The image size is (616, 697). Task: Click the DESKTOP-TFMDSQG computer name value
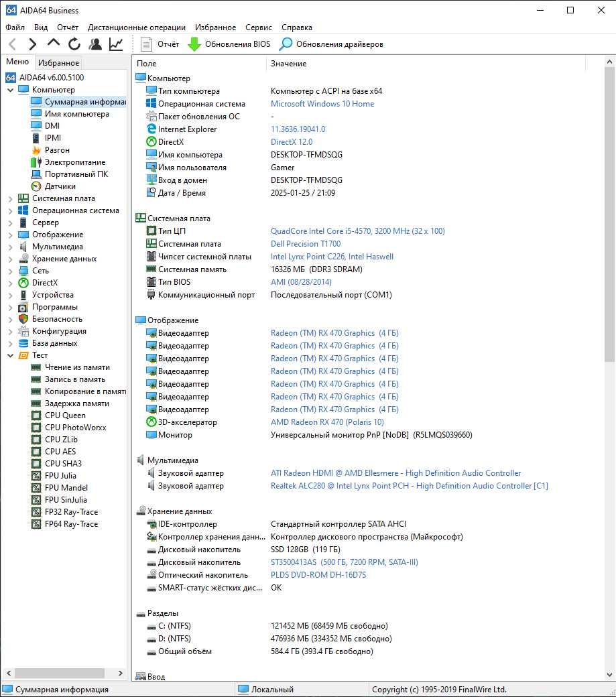pyautogui.click(x=306, y=155)
